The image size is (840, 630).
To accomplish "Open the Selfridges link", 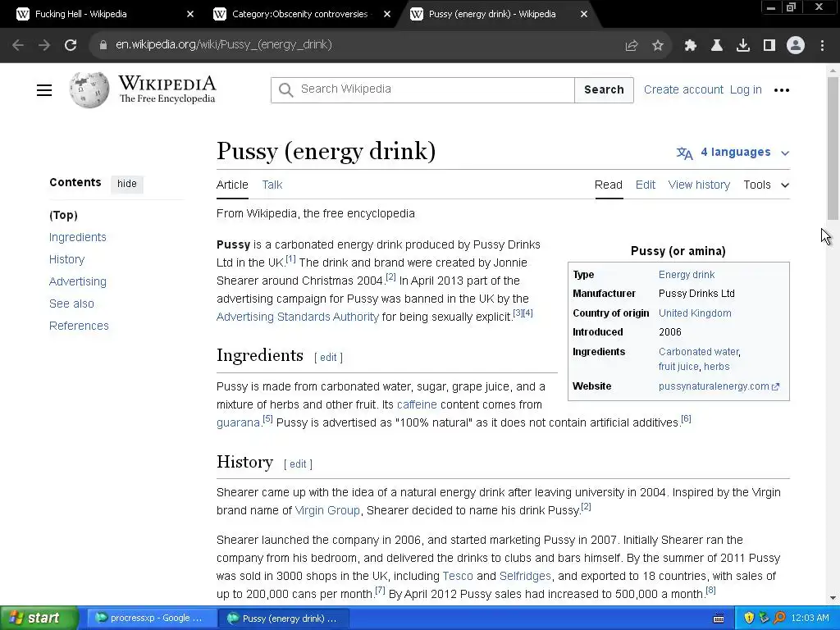I will point(525,577).
